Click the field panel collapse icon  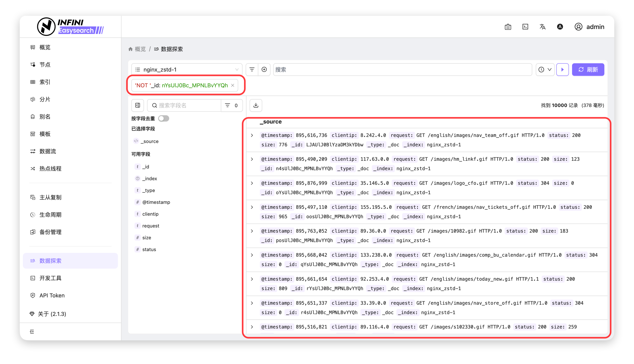click(138, 105)
